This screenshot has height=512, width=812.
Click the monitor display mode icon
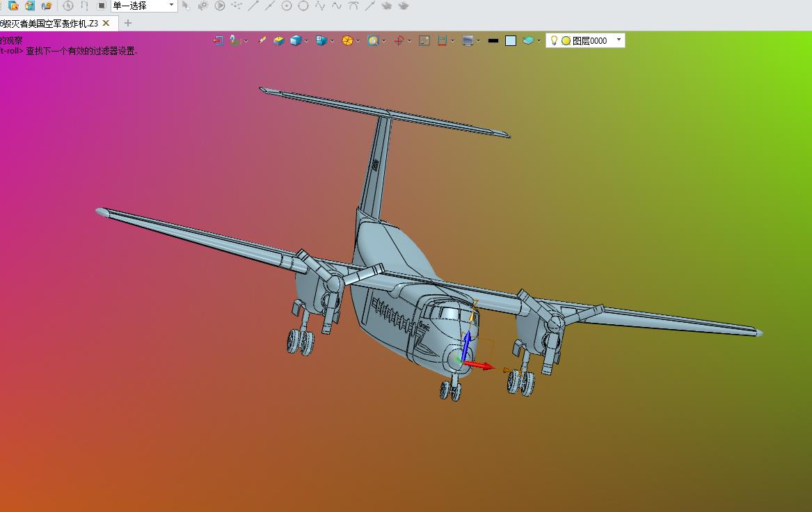(468, 40)
